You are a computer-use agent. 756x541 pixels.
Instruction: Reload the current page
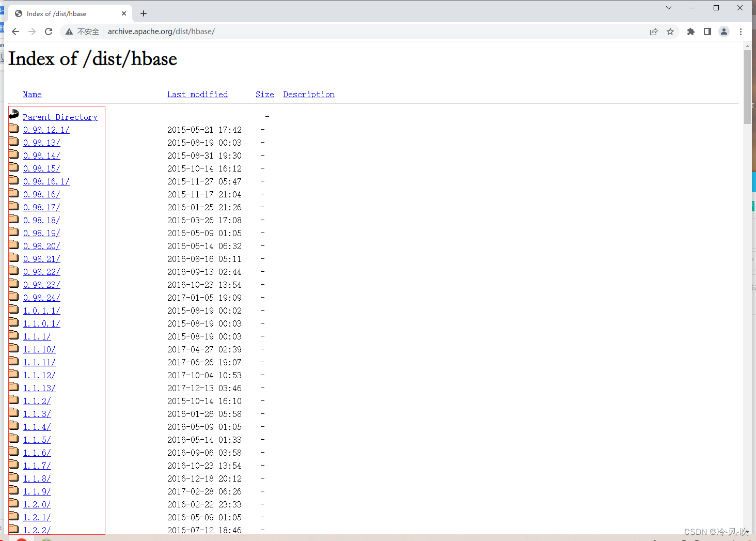pyautogui.click(x=49, y=32)
